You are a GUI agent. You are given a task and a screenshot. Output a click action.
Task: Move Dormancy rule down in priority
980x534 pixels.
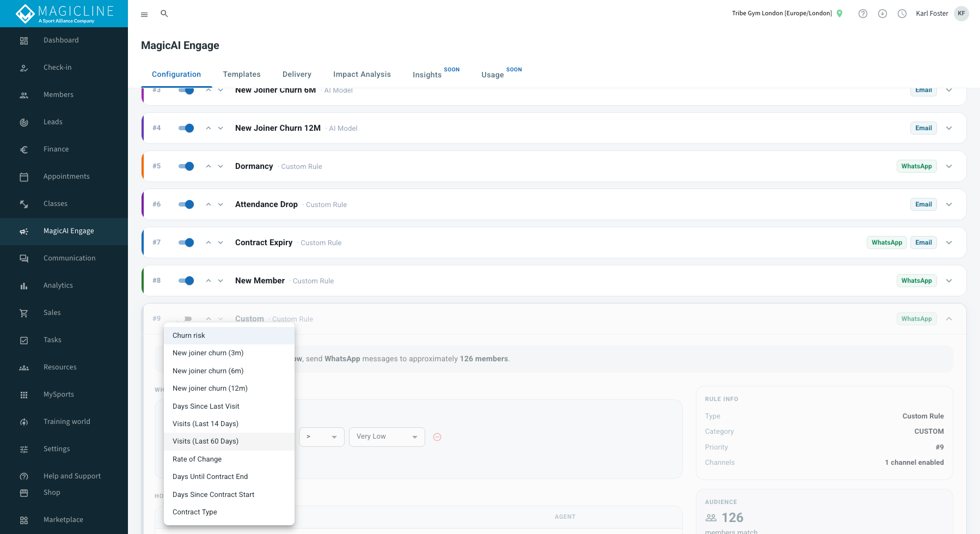[x=220, y=166]
